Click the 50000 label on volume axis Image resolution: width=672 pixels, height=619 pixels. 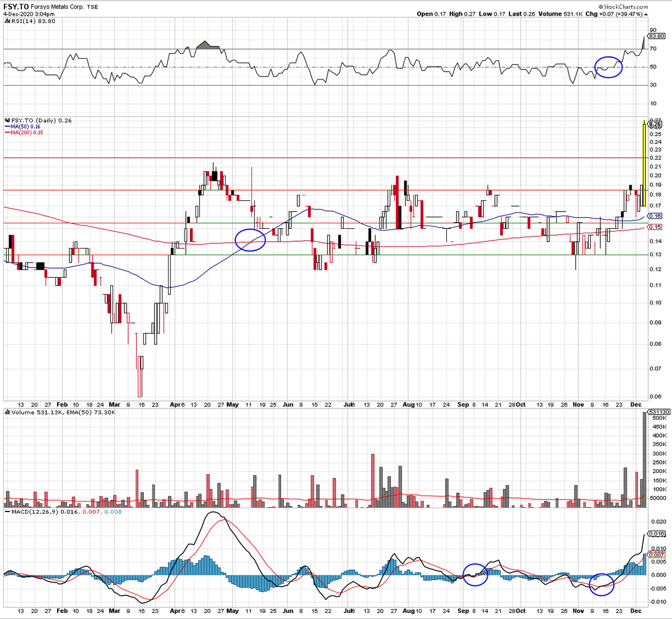tap(657, 498)
